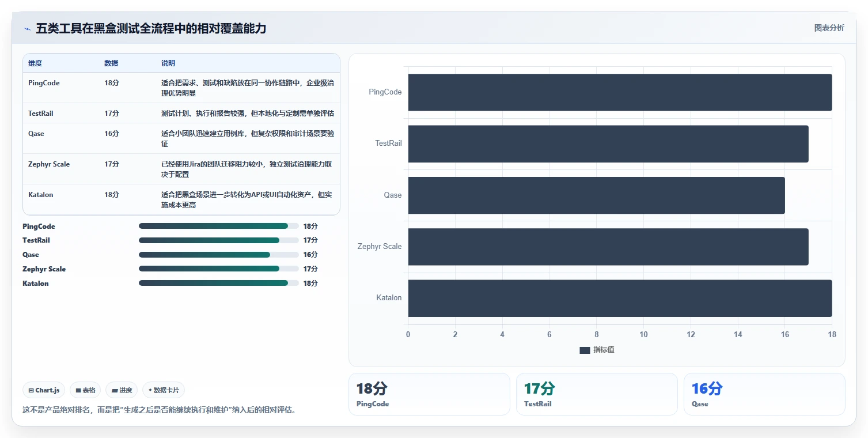868x438 pixels.
Task: Click the 16分 value beside Qase progress bar
Action: pos(310,255)
